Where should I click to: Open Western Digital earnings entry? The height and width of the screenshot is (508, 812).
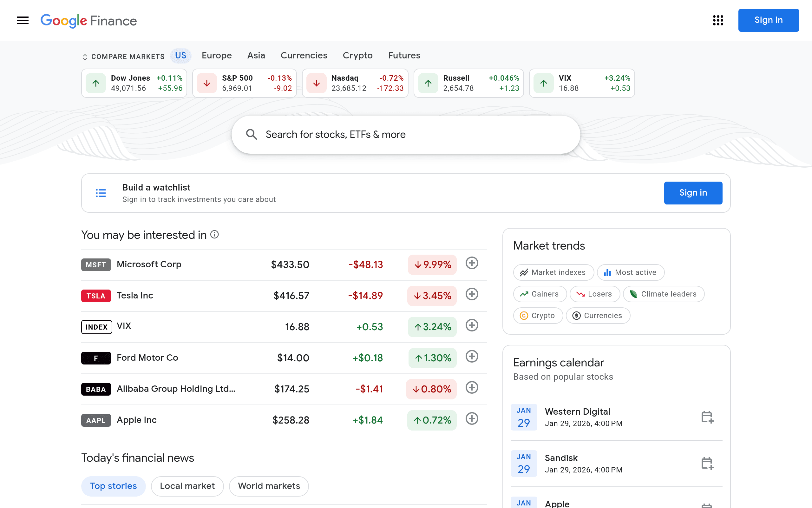pos(616,417)
